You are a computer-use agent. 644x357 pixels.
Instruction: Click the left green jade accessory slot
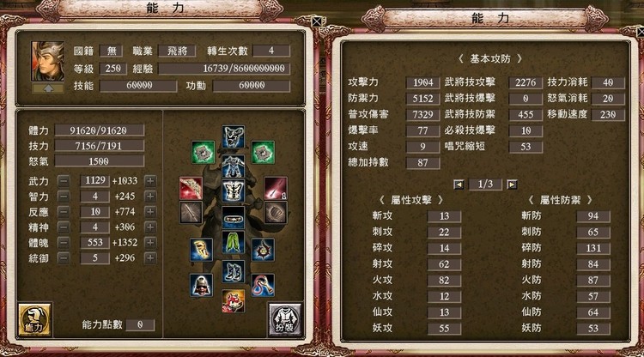tap(203, 152)
